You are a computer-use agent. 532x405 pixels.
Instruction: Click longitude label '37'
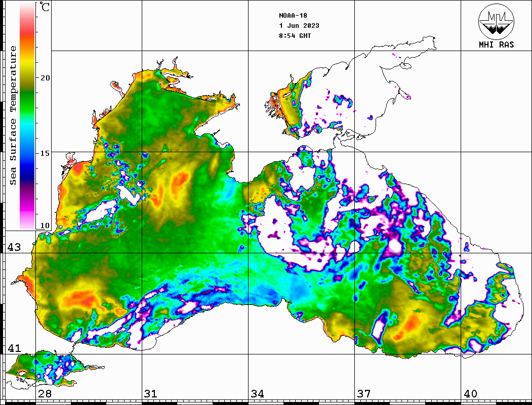click(364, 394)
